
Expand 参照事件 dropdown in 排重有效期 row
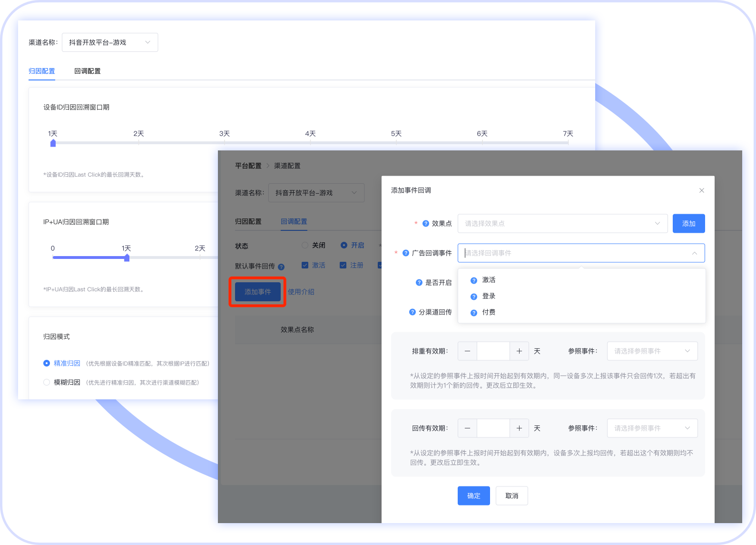tap(652, 351)
